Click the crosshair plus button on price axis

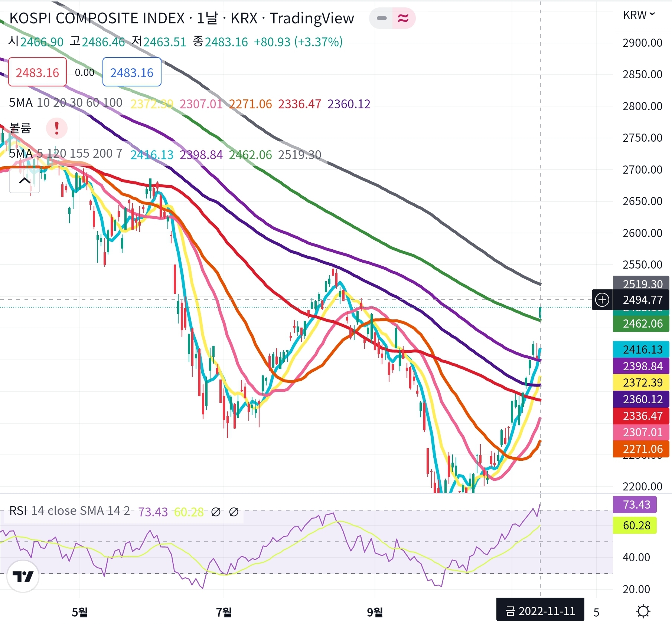click(x=602, y=300)
